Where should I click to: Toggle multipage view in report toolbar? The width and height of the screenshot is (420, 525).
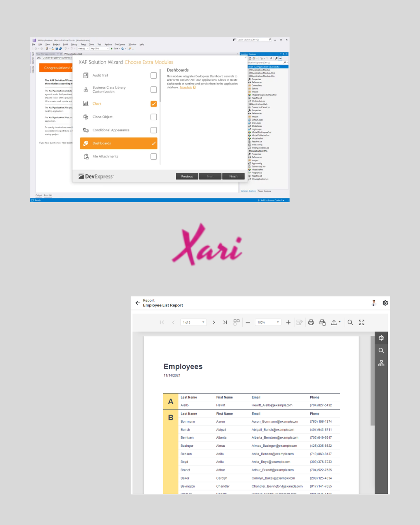236,322
